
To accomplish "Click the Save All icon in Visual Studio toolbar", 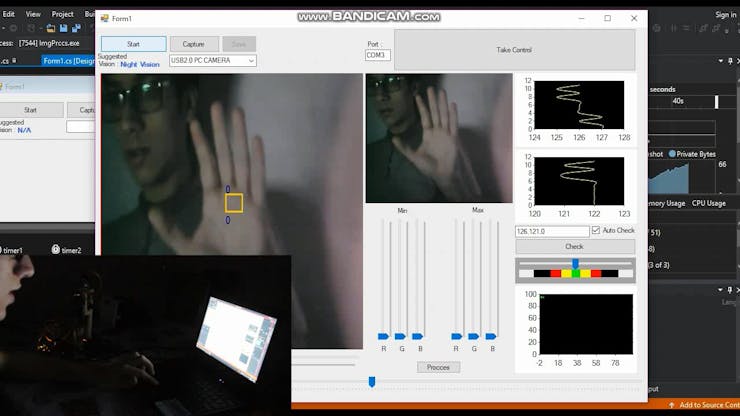I will click(x=76, y=28).
